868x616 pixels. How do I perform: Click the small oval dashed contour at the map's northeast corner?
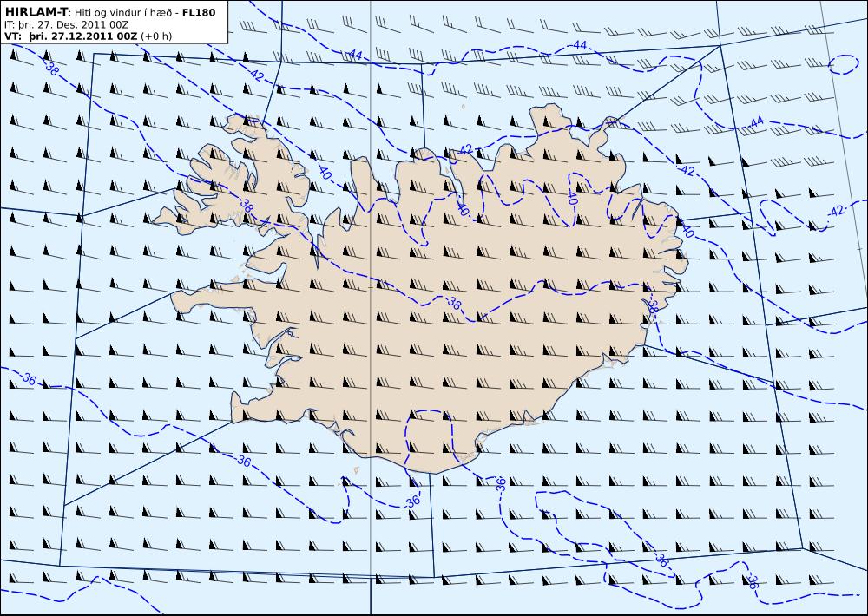843,65
